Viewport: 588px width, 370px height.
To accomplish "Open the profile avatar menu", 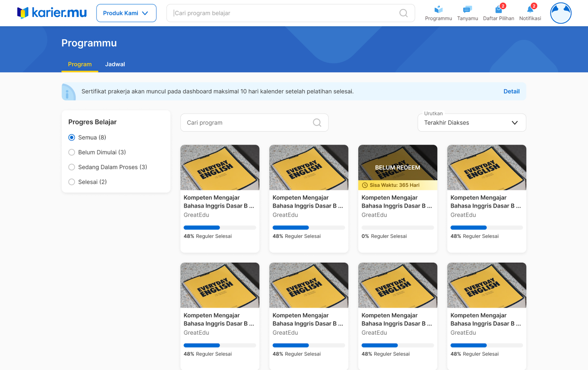I will 560,13.
